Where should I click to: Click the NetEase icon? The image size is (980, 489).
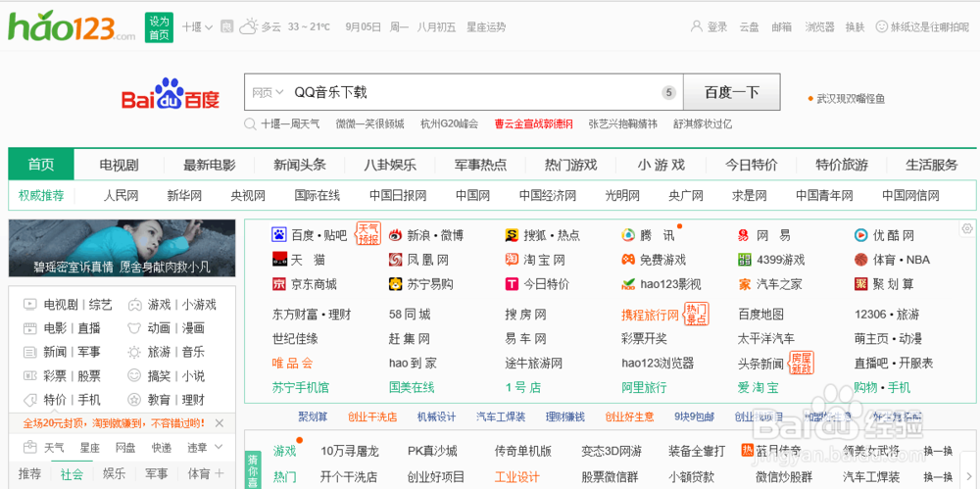click(745, 235)
